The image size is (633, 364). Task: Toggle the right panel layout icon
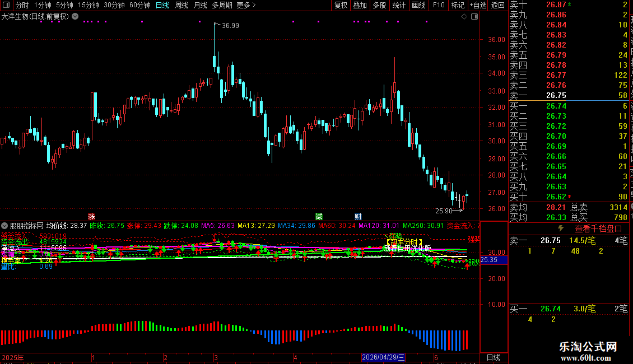coord(474,17)
